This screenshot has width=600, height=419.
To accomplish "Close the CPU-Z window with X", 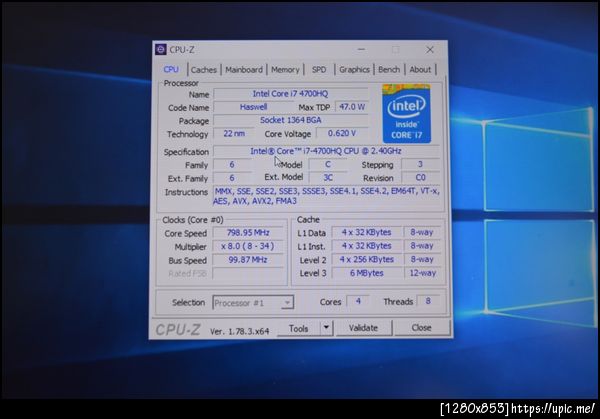I will 430,50.
